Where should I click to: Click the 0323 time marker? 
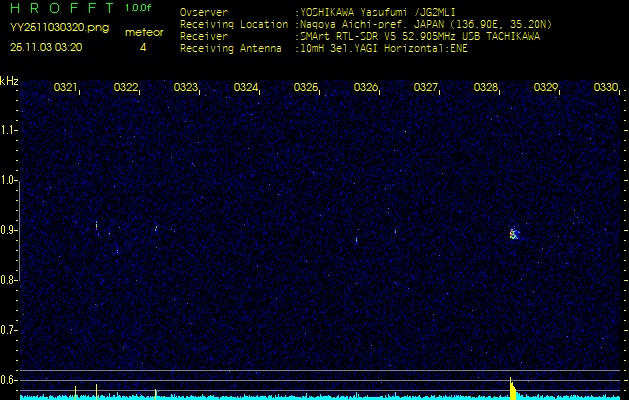(185, 87)
